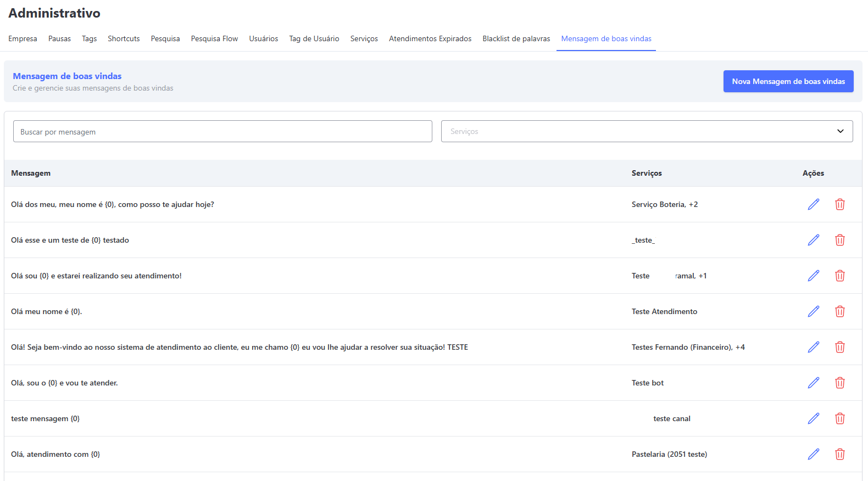Open the Empresa tab

[23, 38]
